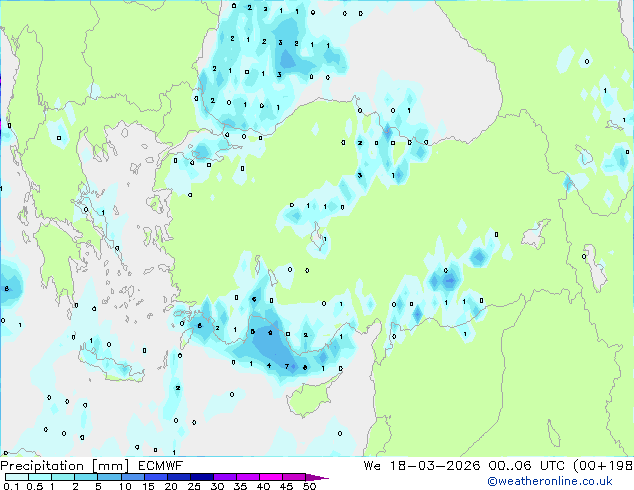Click the 45–50 mm legend color box

(294, 477)
